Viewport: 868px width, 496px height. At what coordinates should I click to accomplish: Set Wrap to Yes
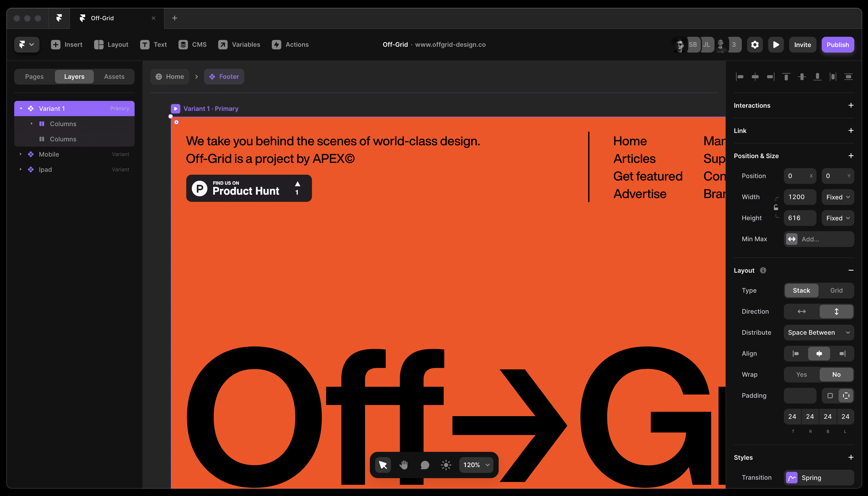[801, 374]
